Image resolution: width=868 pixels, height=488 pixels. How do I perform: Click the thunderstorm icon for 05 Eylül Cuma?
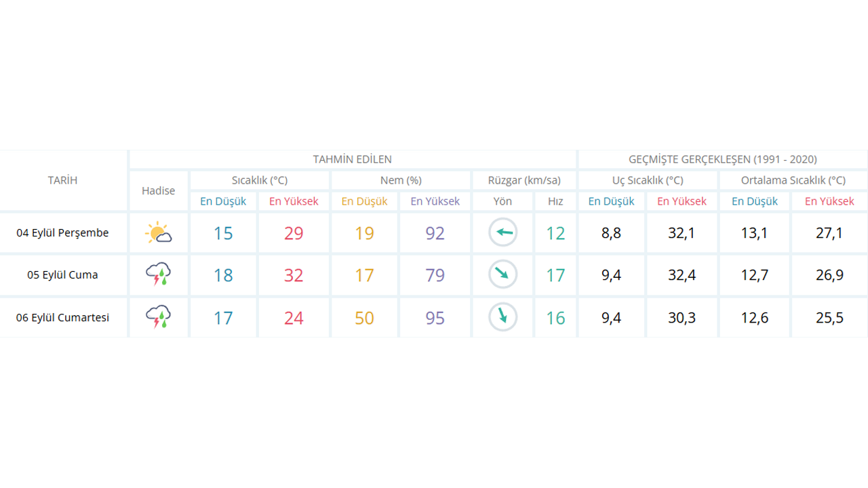pyautogui.click(x=158, y=275)
